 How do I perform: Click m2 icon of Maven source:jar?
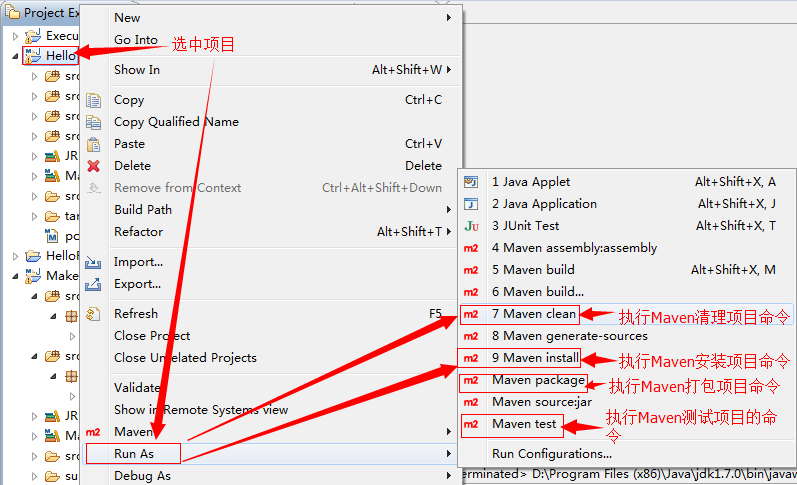coord(471,402)
